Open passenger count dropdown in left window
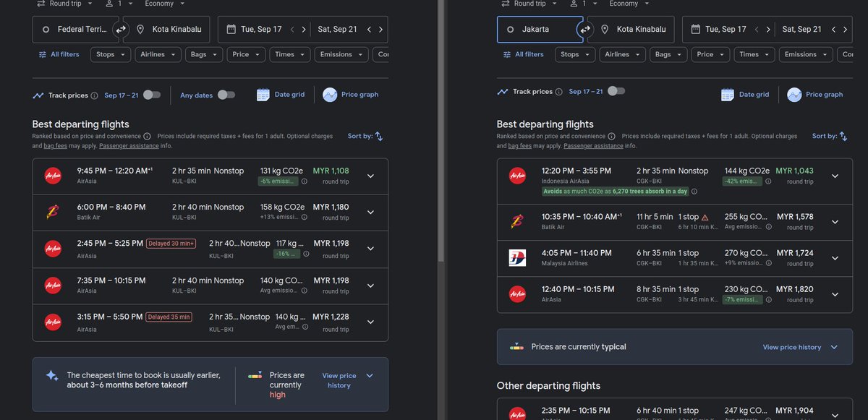 [x=120, y=4]
